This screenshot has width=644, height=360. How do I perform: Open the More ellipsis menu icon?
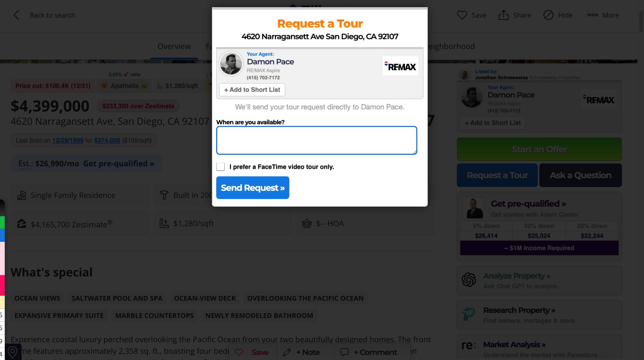click(x=592, y=15)
